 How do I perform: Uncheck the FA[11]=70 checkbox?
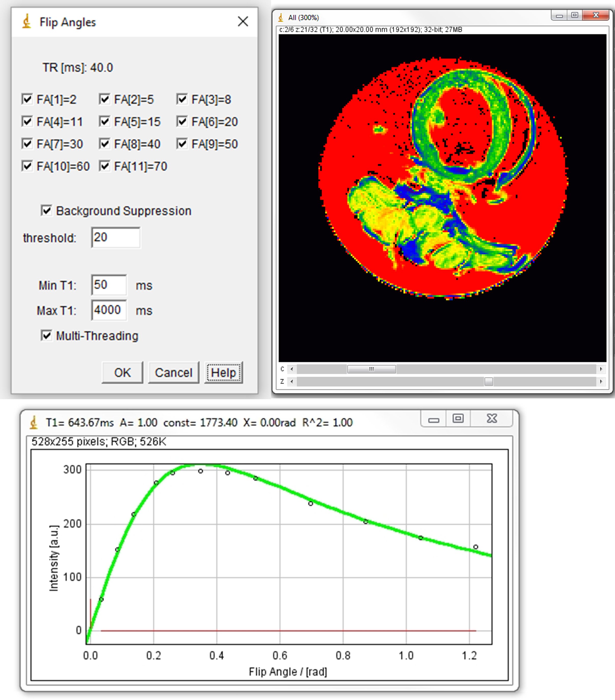point(104,166)
